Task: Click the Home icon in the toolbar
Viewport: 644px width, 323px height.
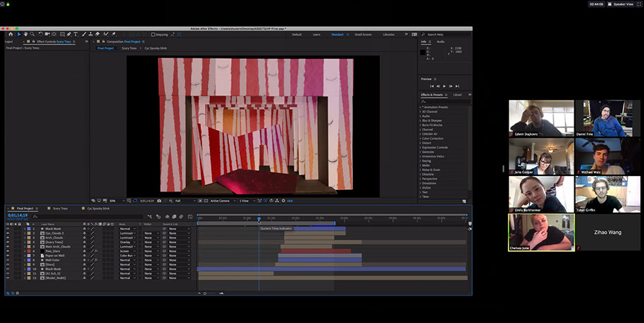Action: click(11, 34)
